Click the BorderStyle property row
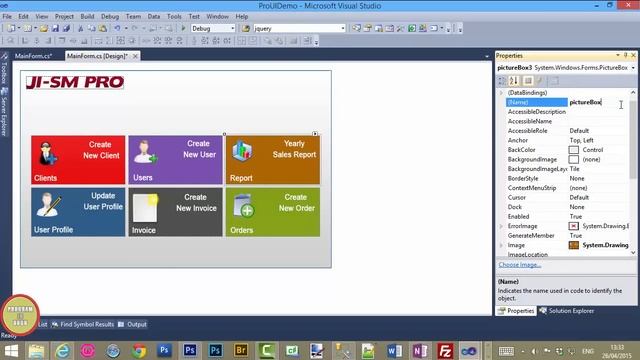 pyautogui.click(x=567, y=178)
